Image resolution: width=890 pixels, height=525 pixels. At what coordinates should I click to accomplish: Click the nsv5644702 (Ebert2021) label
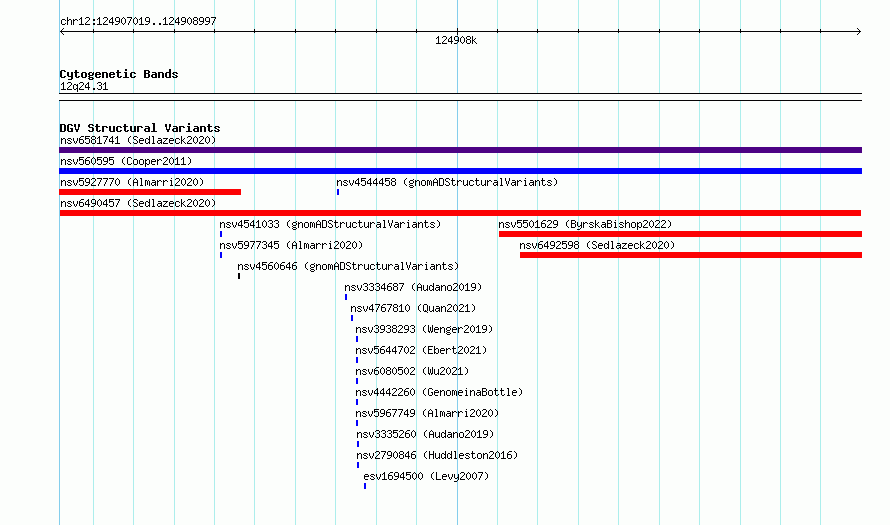click(421, 350)
